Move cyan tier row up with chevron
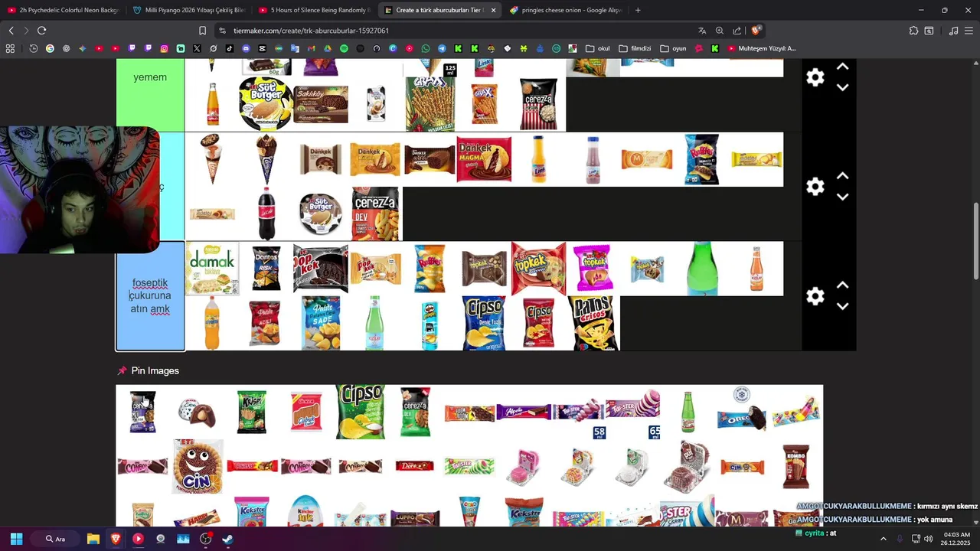980x551 pixels. click(842, 176)
